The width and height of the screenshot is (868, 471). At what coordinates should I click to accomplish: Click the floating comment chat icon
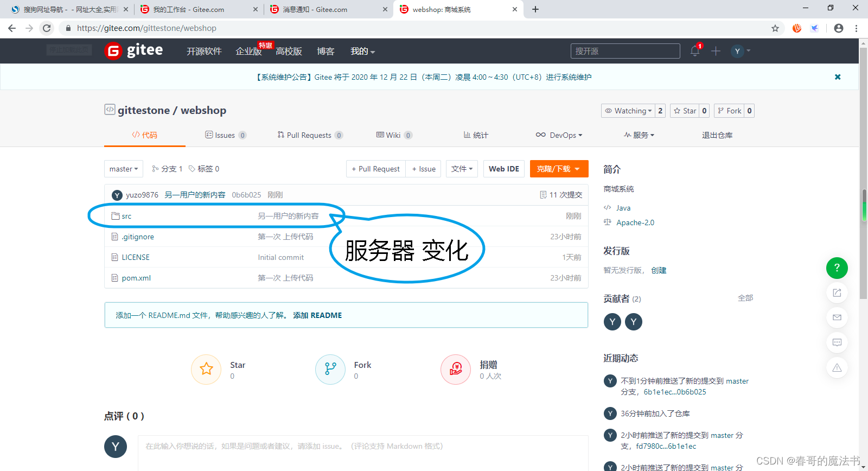coord(837,342)
